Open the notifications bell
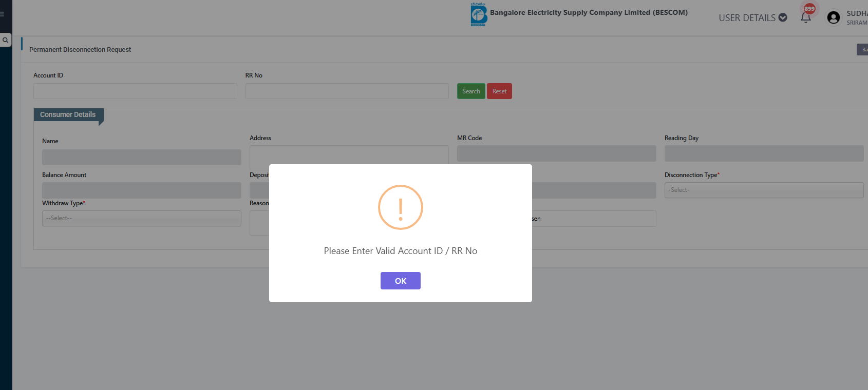The image size is (868, 390). tap(805, 18)
